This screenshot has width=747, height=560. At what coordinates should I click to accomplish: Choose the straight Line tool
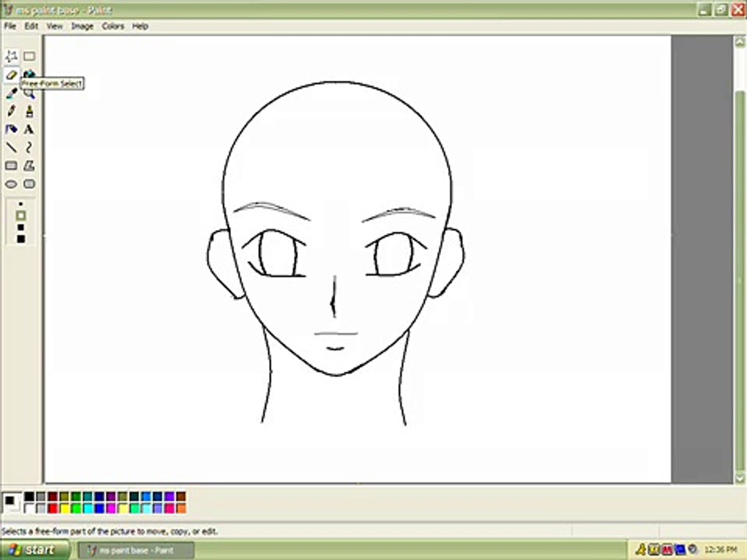click(11, 147)
